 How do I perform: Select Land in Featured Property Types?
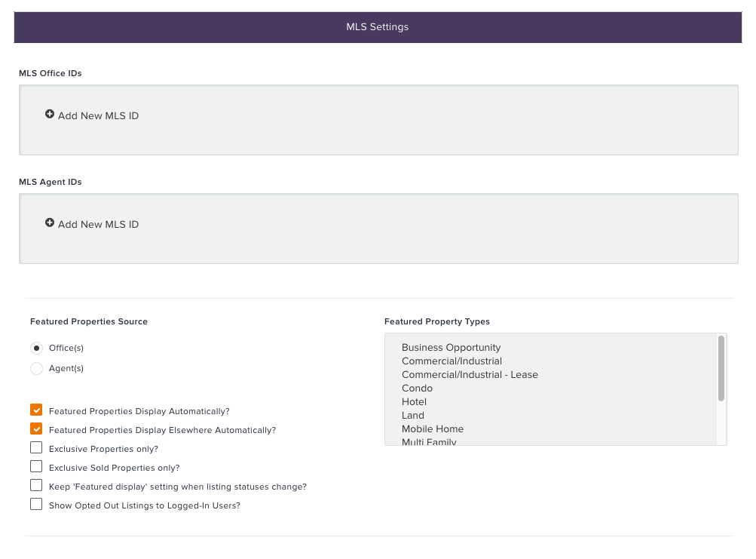[413, 415]
